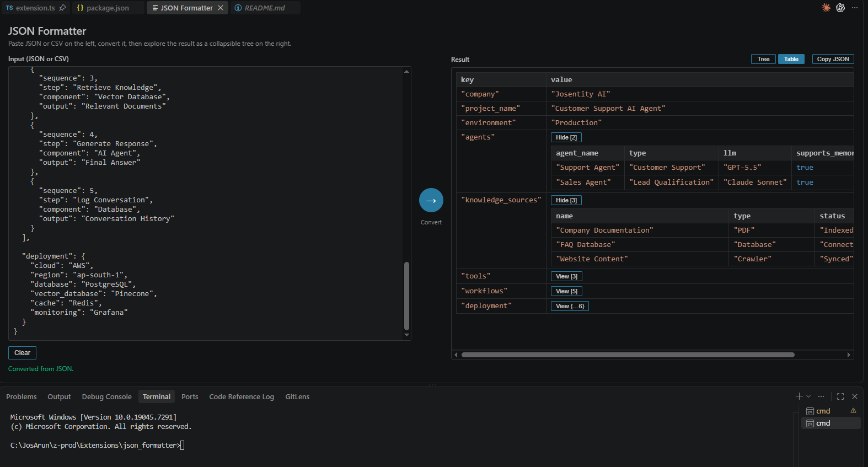This screenshot has width=868, height=467.
Task: Click the true value in Support Agent row
Action: 805,168
